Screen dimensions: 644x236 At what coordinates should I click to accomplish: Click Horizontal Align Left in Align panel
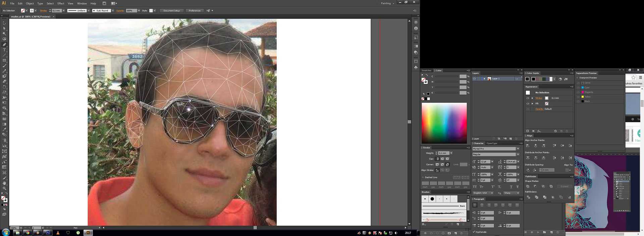528,145
